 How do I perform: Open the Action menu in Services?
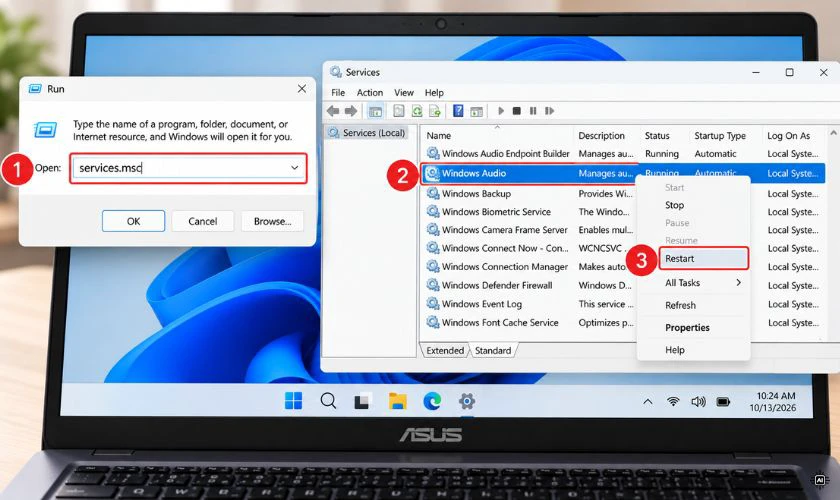(370, 92)
